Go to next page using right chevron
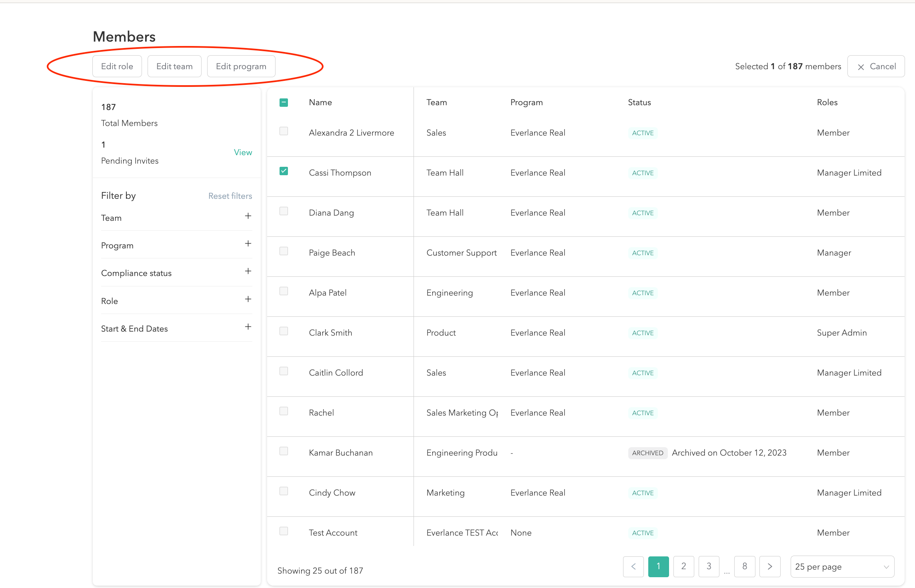The width and height of the screenshot is (915, 588). (x=770, y=566)
